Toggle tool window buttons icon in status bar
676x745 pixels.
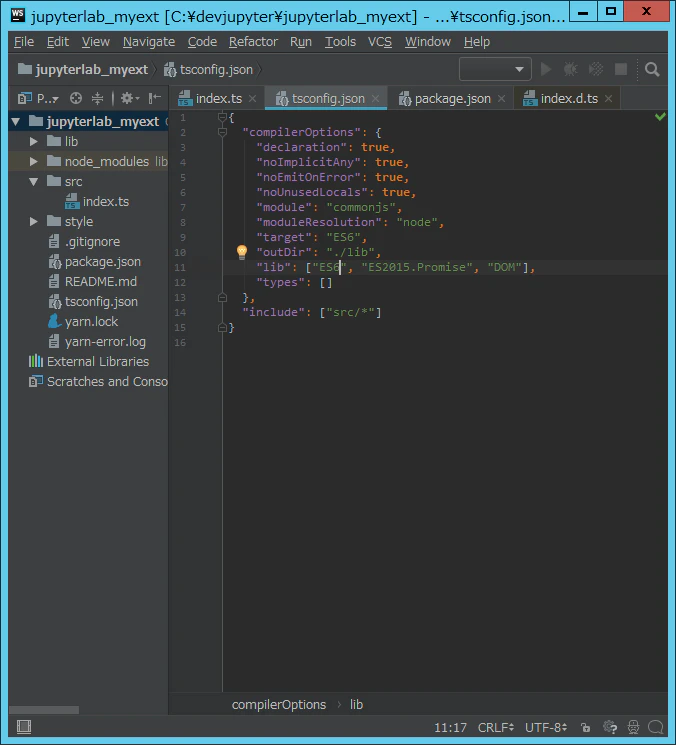(24, 726)
